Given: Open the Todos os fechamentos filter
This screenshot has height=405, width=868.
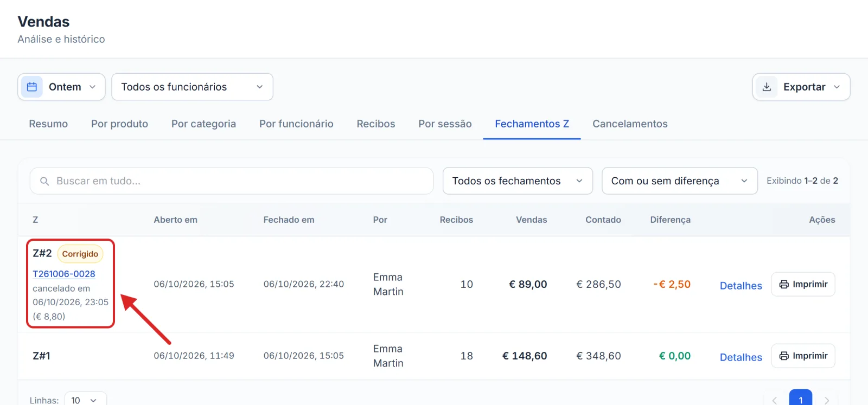Looking at the screenshot, I should (518, 181).
